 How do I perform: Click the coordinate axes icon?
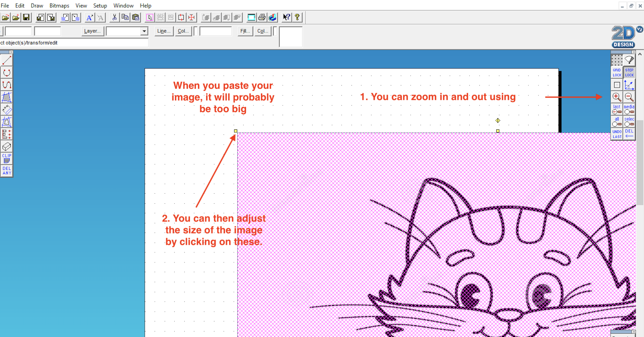pos(629,85)
